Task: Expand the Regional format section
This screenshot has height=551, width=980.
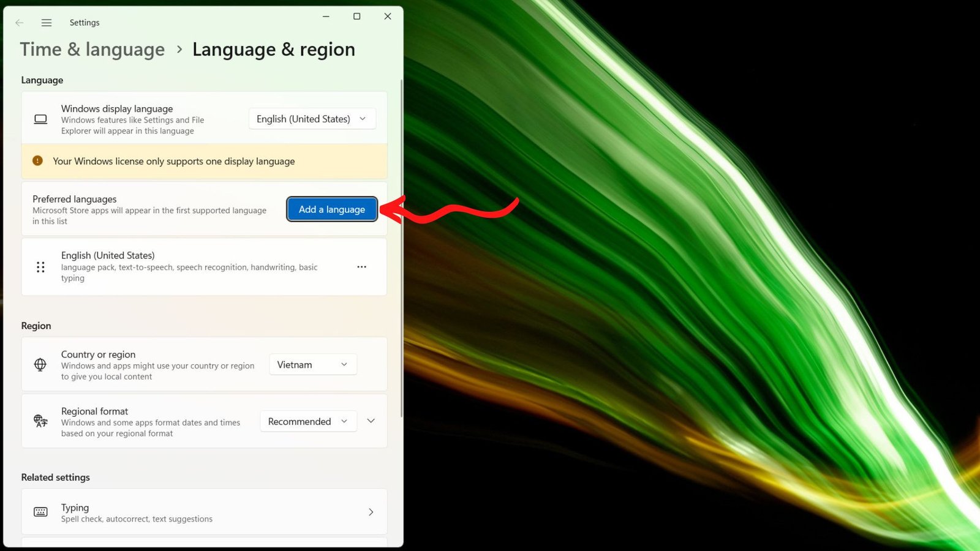Action: [371, 421]
